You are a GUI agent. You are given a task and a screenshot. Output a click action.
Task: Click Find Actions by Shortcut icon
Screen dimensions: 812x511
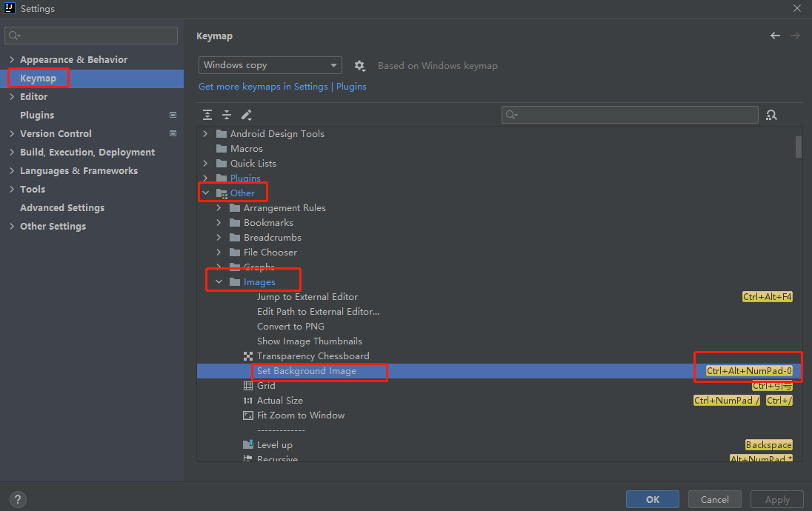click(771, 115)
